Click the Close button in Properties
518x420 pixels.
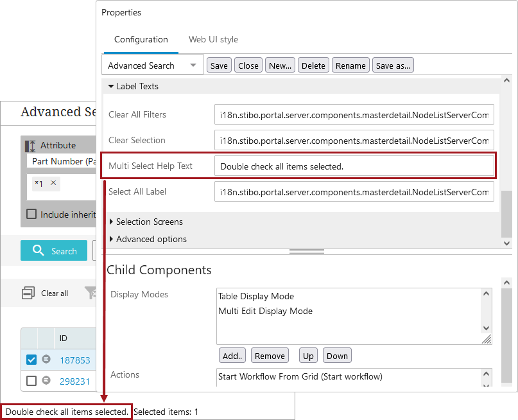pyautogui.click(x=248, y=66)
